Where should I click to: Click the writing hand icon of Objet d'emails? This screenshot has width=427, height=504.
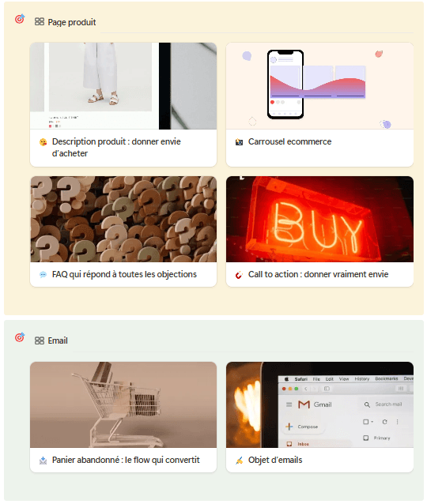click(x=239, y=461)
